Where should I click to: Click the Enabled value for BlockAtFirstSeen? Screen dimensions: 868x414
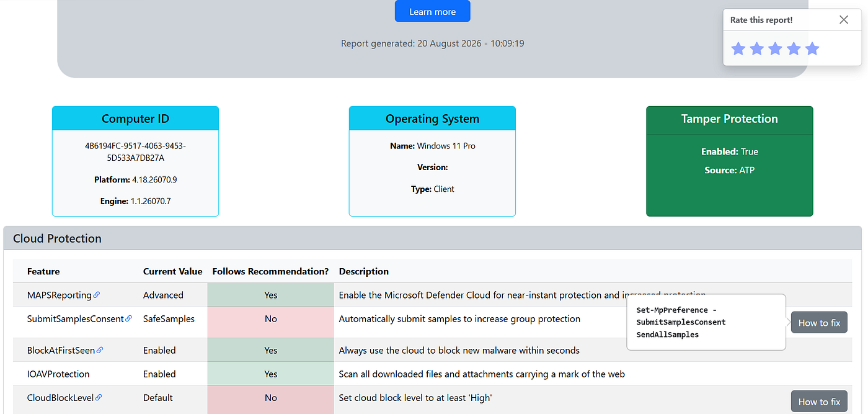pyautogui.click(x=159, y=350)
